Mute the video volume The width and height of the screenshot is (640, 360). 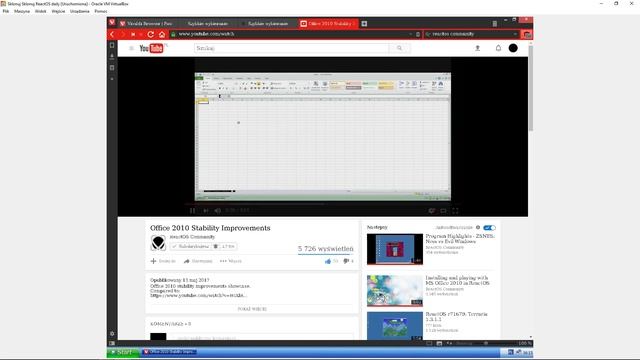click(x=218, y=211)
